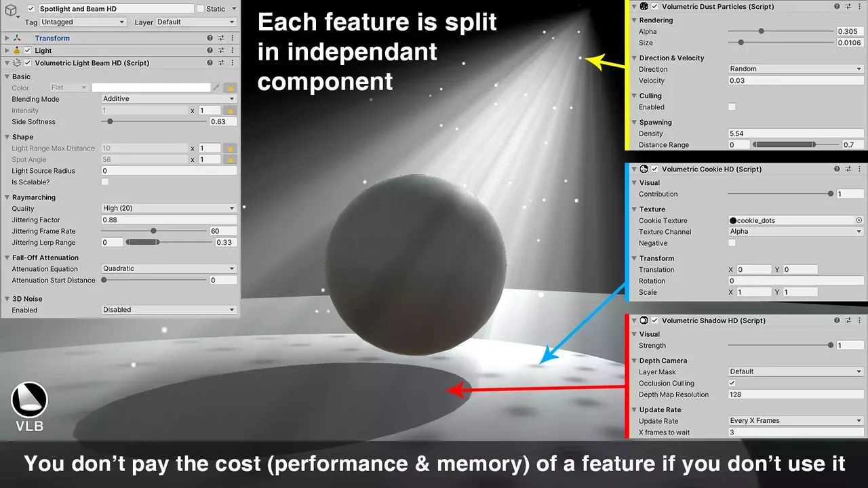Click the Density 5.54 field
The image size is (868, 488).
pyautogui.click(x=796, y=134)
